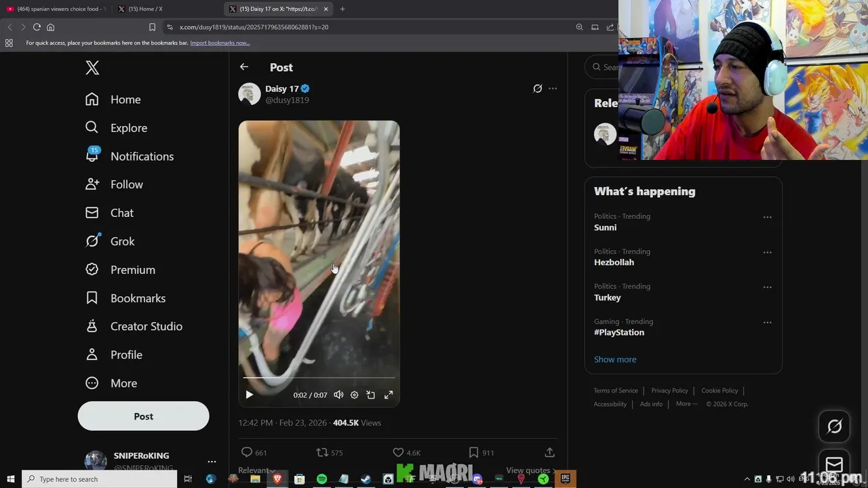Go to Home in X sidebar

click(x=113, y=100)
